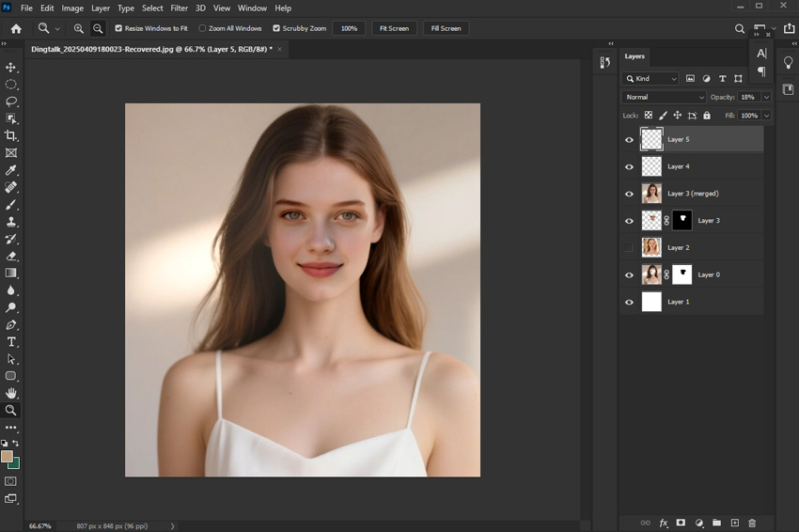Select the Healing Brush tool
The width and height of the screenshot is (799, 532).
point(10,187)
